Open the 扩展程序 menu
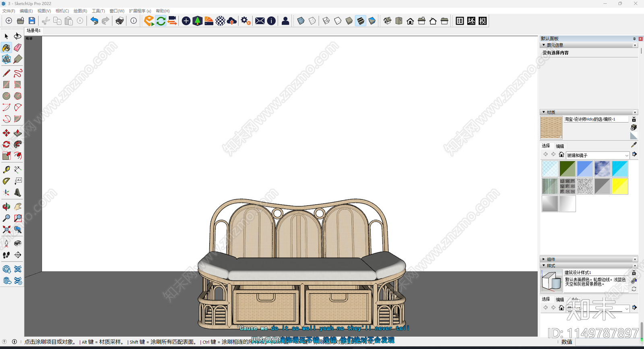The width and height of the screenshot is (644, 349). pos(140,11)
